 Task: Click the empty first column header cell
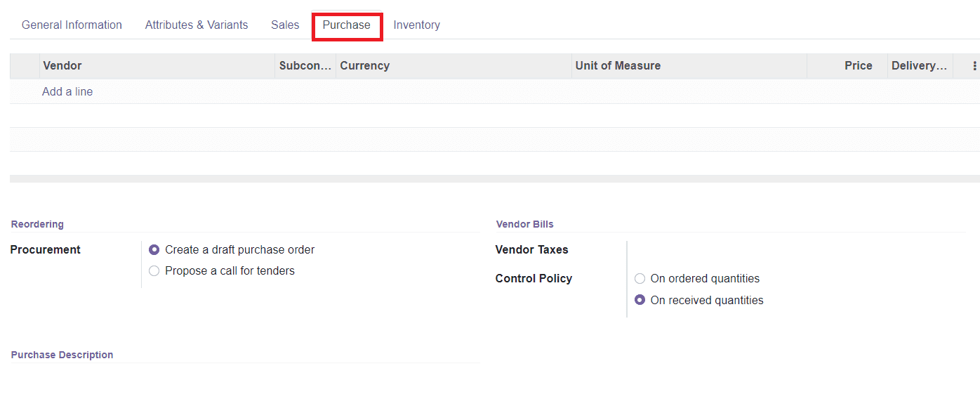23,65
